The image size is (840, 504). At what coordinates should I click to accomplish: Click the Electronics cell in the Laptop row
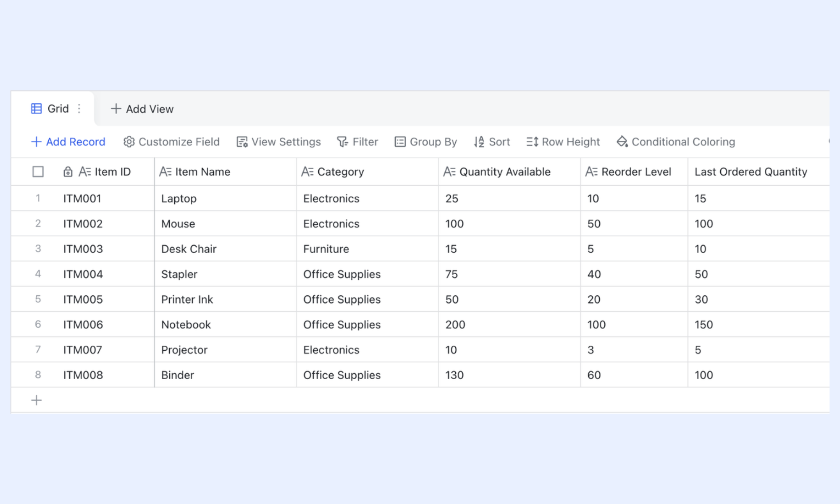(367, 198)
